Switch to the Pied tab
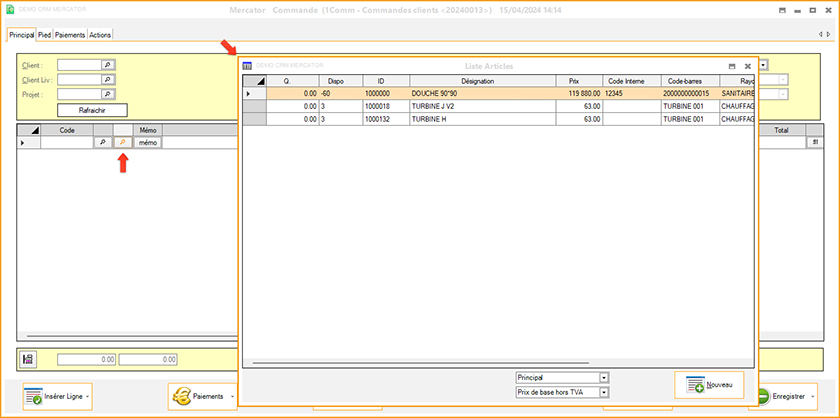This screenshot has width=840, height=418. pos(45,35)
